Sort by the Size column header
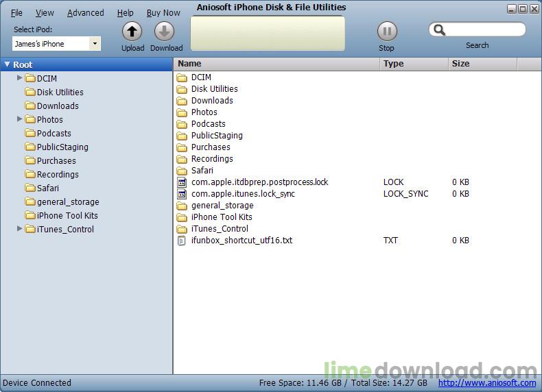Viewport: 542px width, 392px height. [483, 64]
